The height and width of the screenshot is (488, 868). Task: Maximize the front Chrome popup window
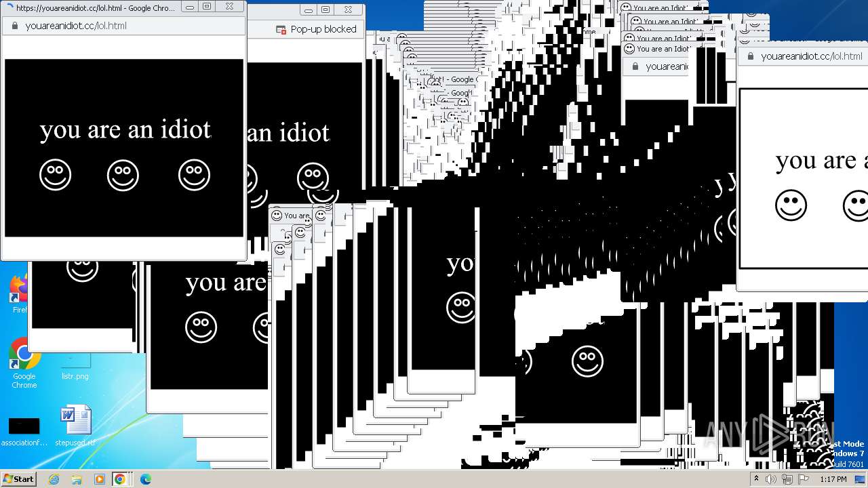[x=207, y=7]
